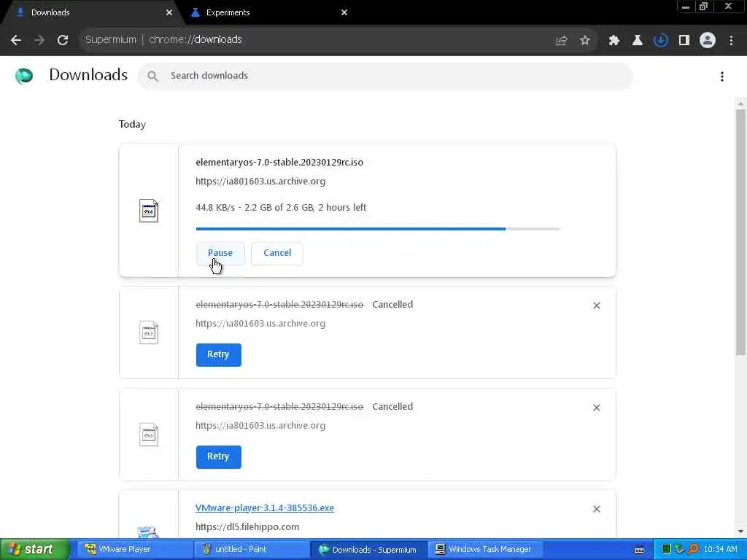
Task: Click the second Cancelled status label
Action: [392, 407]
